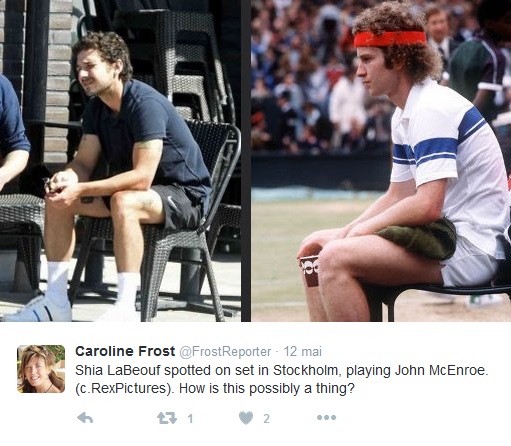This screenshot has height=446, width=511.
Task: Click the red headband in the right photo
Action: [x=390, y=39]
